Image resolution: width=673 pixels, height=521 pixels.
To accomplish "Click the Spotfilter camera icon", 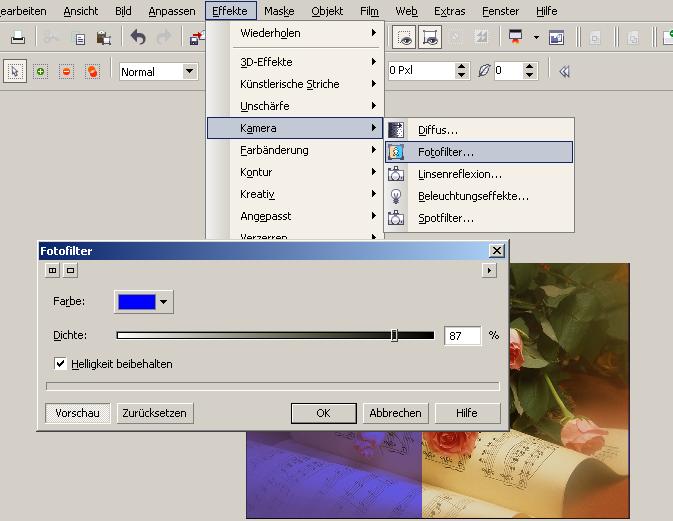I will [396, 218].
